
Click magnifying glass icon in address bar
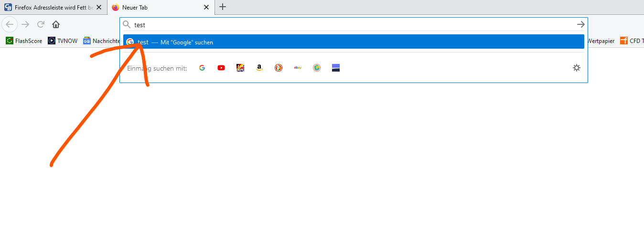pyautogui.click(x=127, y=24)
